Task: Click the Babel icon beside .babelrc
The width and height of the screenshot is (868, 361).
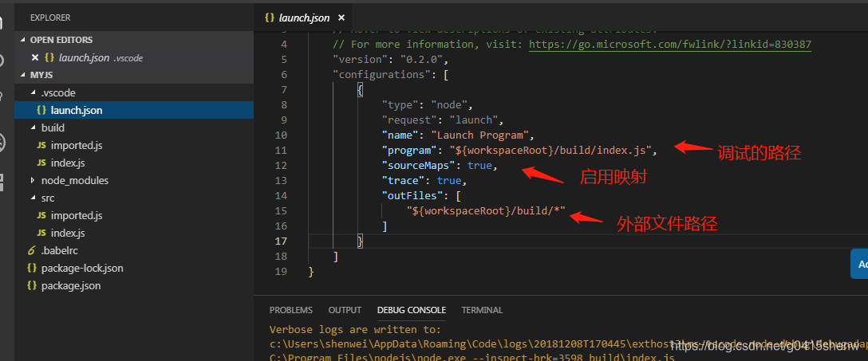Action: pyautogui.click(x=32, y=250)
